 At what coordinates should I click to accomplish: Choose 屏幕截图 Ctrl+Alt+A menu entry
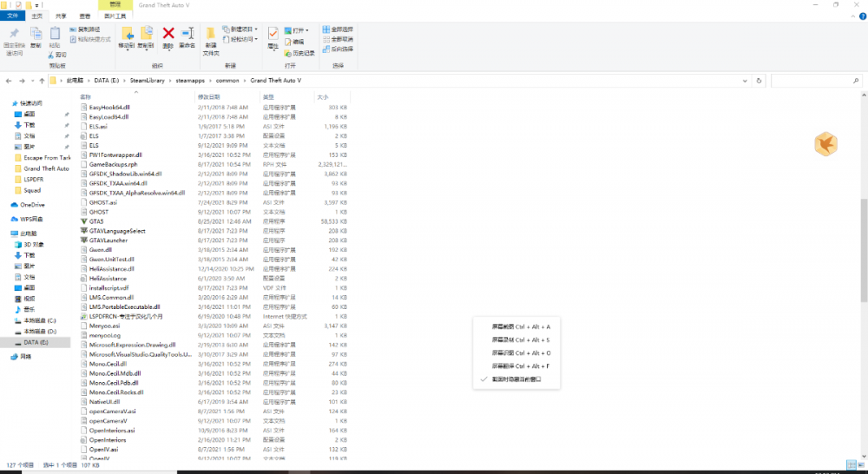(x=516, y=326)
